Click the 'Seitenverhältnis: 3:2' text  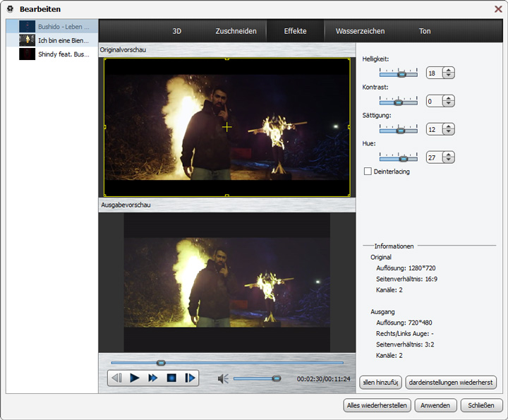[405, 344]
